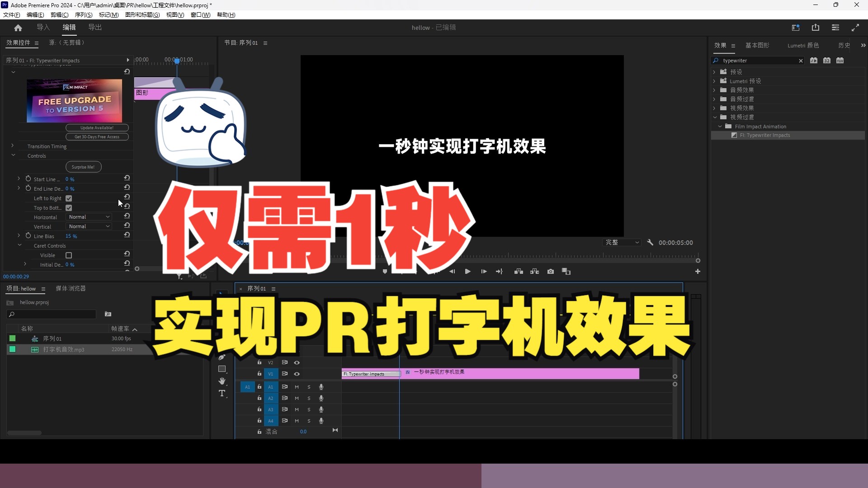Expand the 视频效果 folder in the Effects panel
This screenshot has width=868, height=488.
[715, 108]
